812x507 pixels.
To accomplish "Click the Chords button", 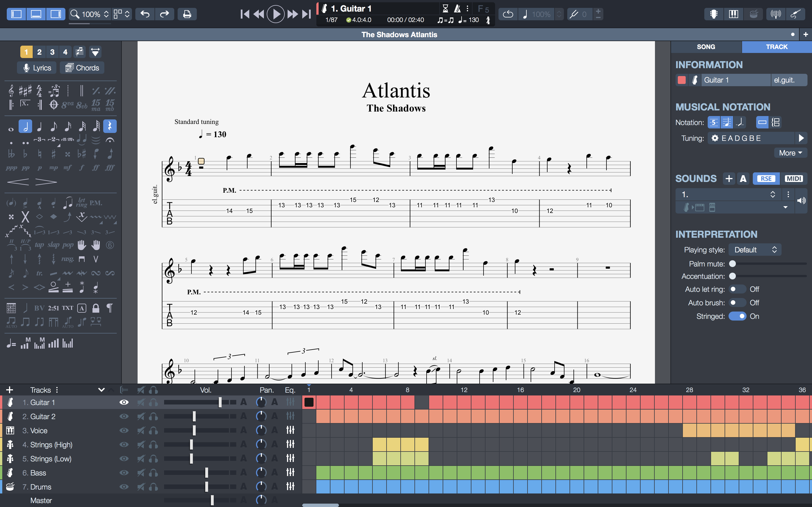I will click(82, 68).
